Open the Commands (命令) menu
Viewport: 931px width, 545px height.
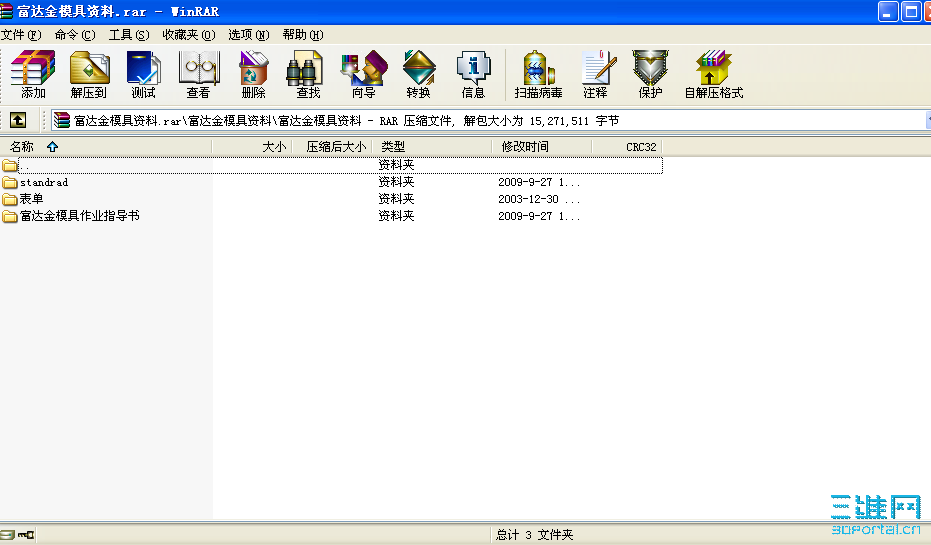point(75,35)
